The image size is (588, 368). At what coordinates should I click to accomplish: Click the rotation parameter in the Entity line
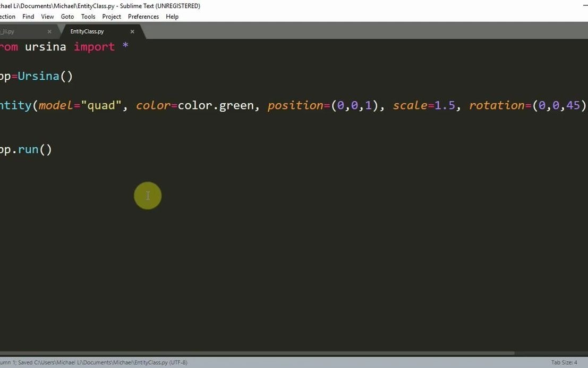point(497,105)
